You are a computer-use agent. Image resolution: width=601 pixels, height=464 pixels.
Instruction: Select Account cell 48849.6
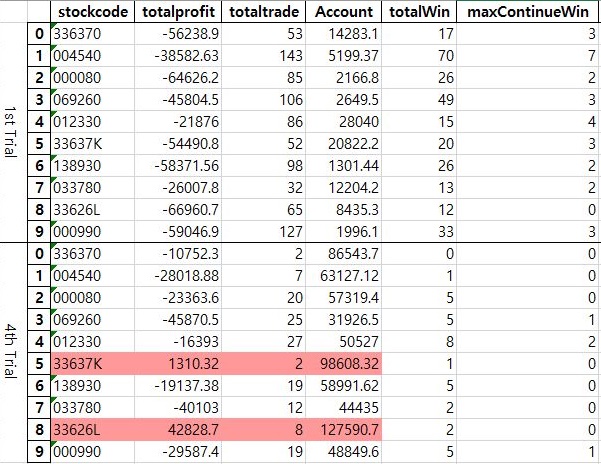pyautogui.click(x=343, y=451)
